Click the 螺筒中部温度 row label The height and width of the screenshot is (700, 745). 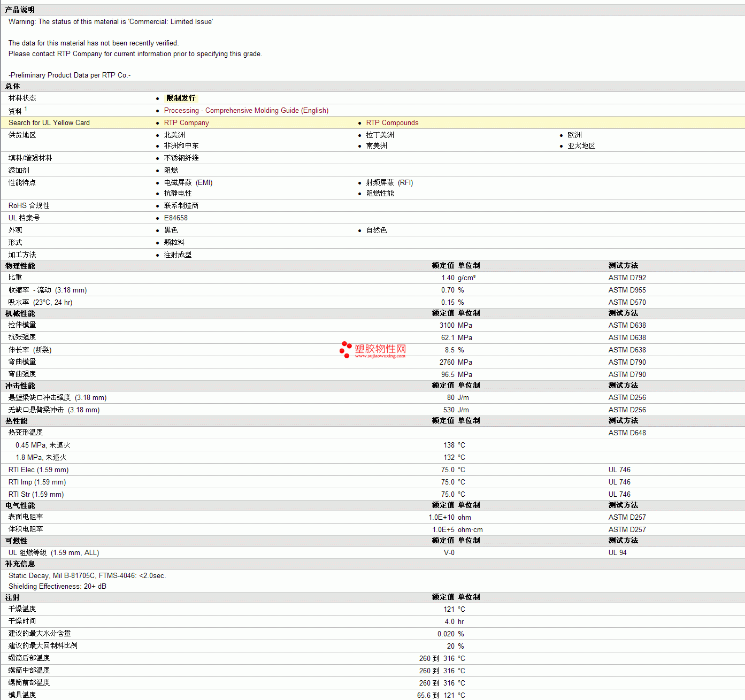pos(29,671)
